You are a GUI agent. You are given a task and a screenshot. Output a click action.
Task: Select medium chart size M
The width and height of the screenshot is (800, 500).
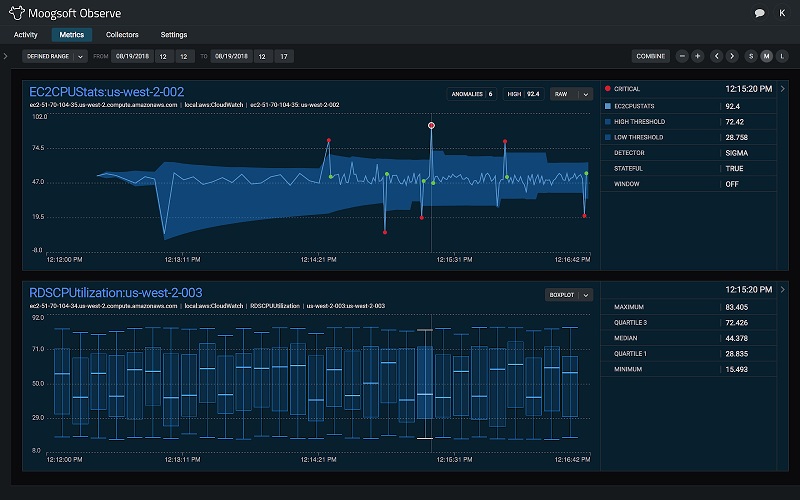tap(767, 56)
